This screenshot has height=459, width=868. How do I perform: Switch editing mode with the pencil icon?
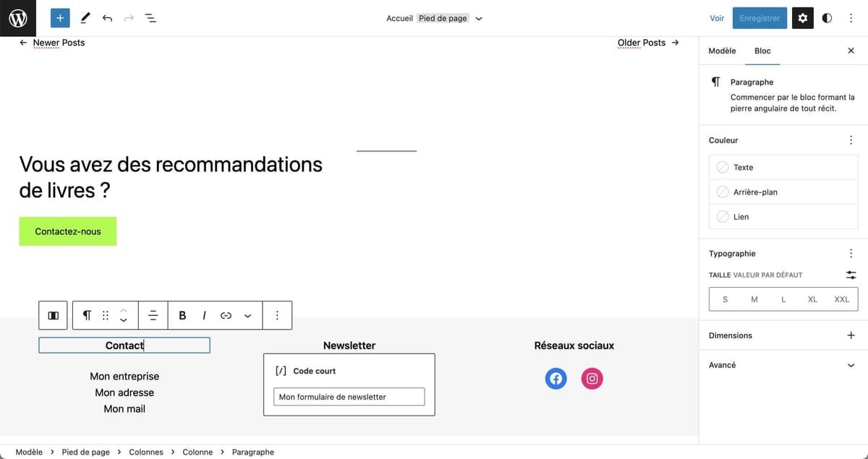coord(85,17)
